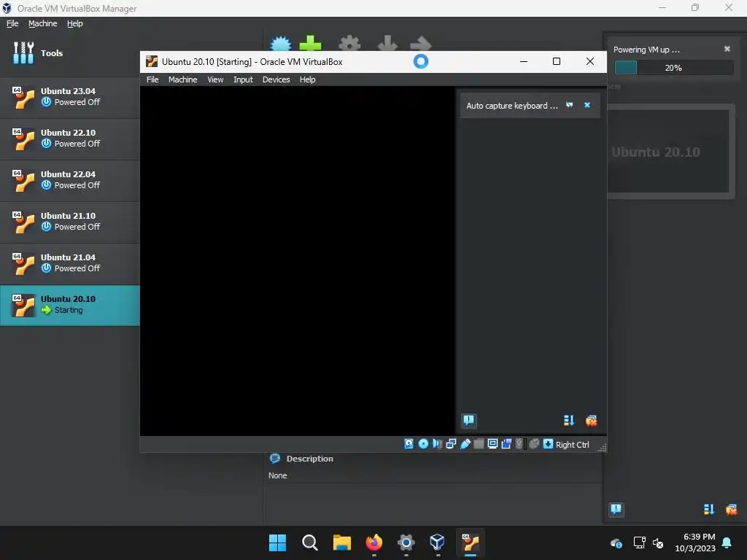
Task: Select Ubuntu 22.10 virtual machine
Action: pyautogui.click(x=69, y=138)
